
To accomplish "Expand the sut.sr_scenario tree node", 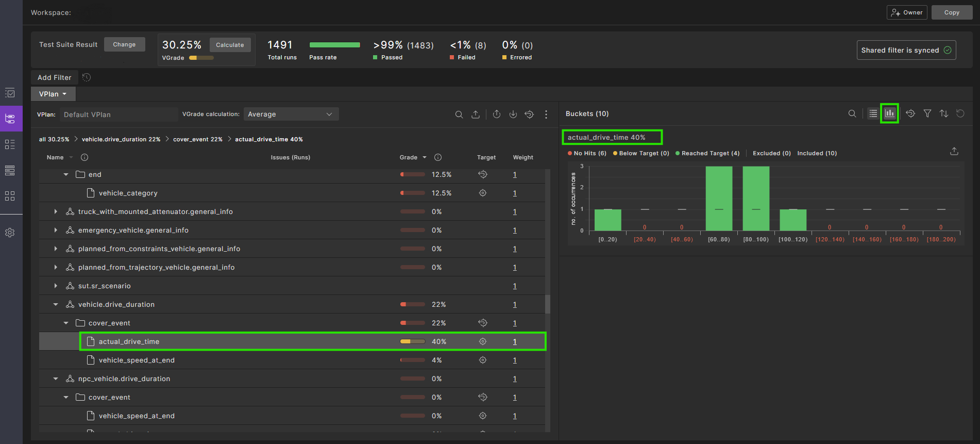I will pos(56,286).
